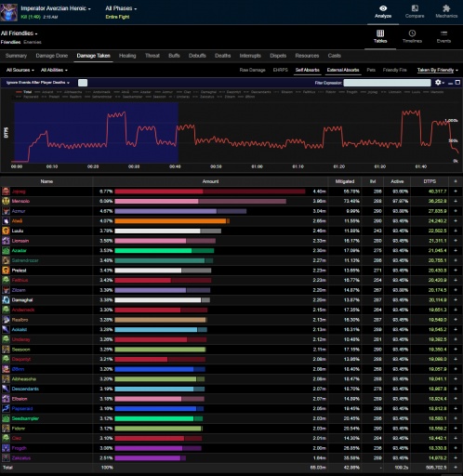This screenshot has width=463, height=476.
Task: Click the class icon beside Luulu
Action: [6, 231]
